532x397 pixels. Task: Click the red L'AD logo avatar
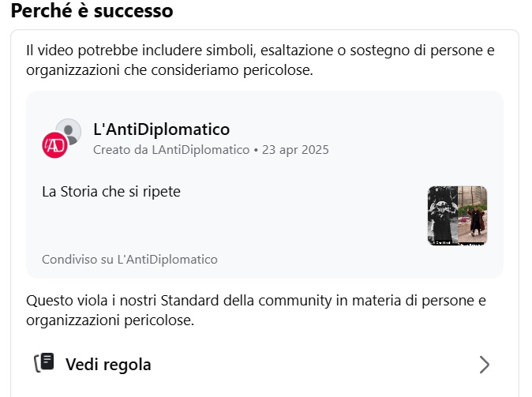point(54,145)
